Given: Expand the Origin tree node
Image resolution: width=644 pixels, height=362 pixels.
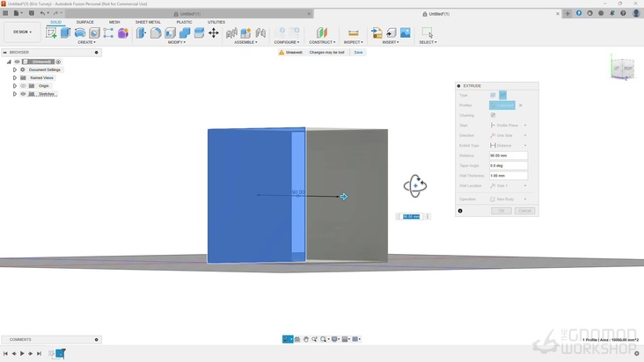Looking at the screenshot, I should click(x=15, y=86).
